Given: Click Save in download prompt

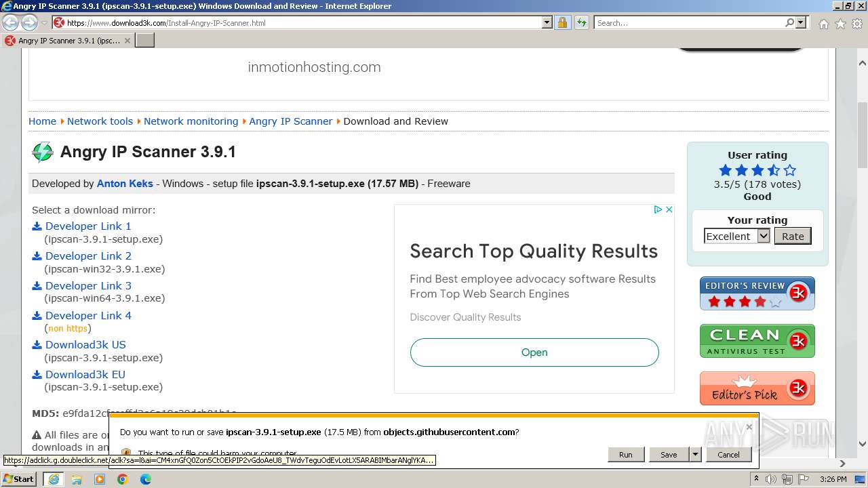Looking at the screenshot, I should 669,455.
